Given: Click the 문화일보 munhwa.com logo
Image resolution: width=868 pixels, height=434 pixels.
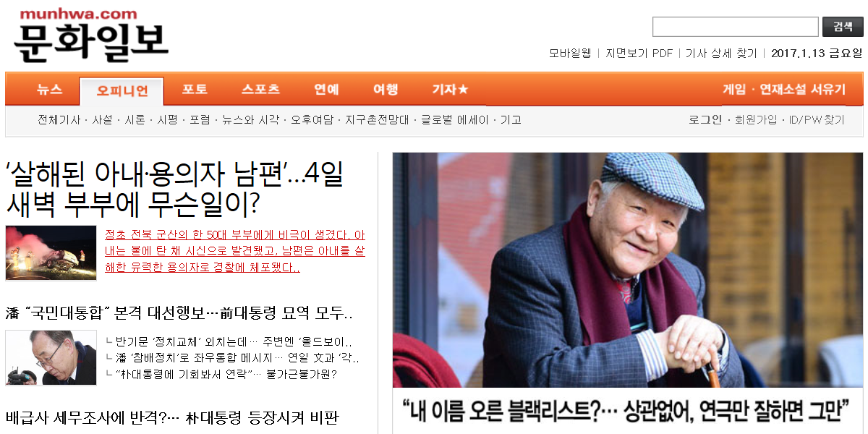Looking at the screenshot, I should [91, 35].
